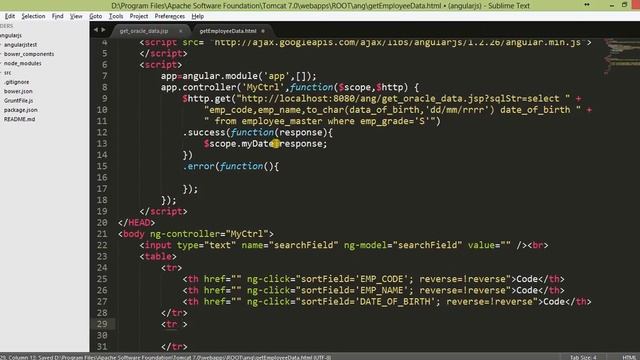The image size is (640, 360).
Task: Switch to get_oracle_data.jsp tab
Action: [x=144, y=31]
